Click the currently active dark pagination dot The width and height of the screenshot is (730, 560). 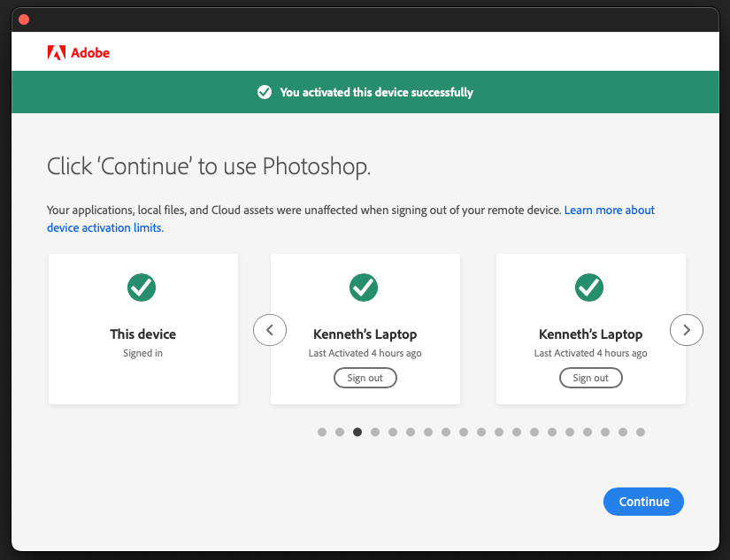pos(357,432)
